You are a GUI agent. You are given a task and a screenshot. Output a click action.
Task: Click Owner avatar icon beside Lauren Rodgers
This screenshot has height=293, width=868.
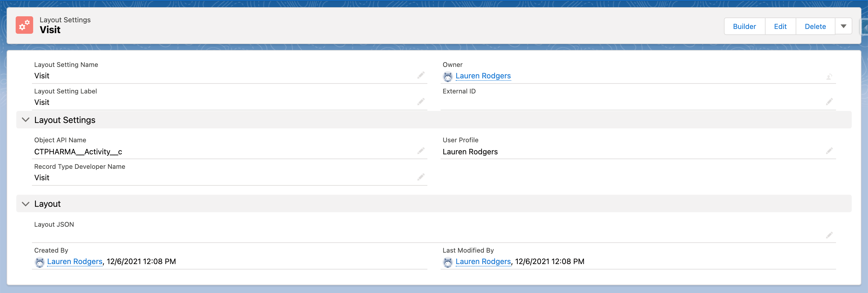(x=448, y=77)
